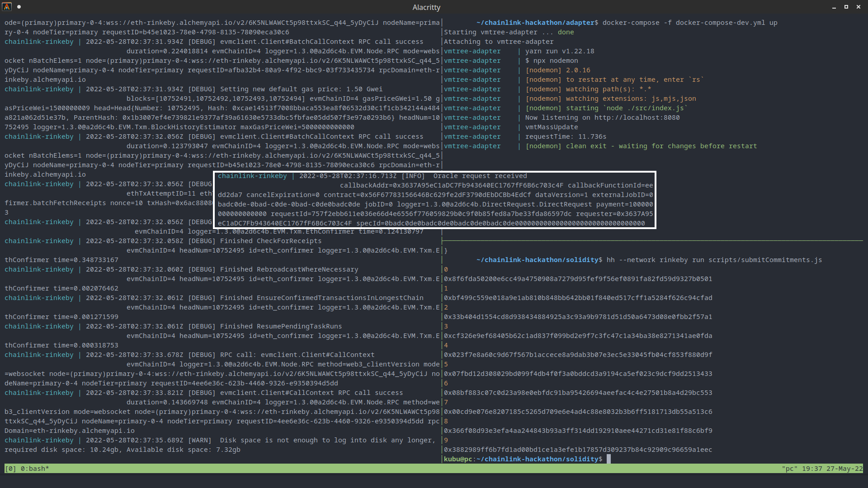Click the WARN Disk space log message

tap(327, 440)
